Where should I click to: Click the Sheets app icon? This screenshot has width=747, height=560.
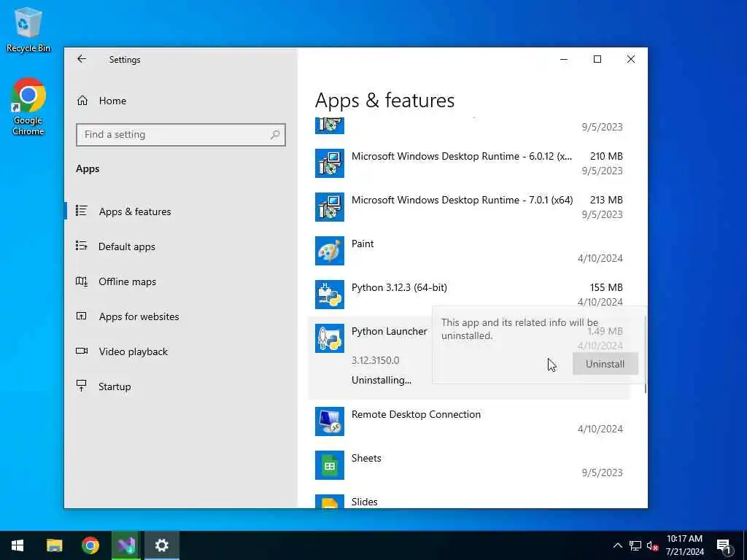click(x=329, y=465)
